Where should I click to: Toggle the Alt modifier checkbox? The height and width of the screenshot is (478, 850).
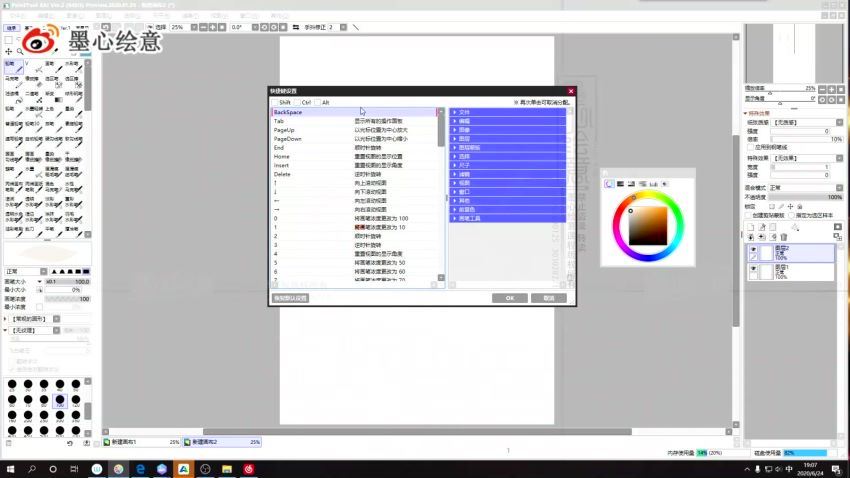pyautogui.click(x=317, y=102)
